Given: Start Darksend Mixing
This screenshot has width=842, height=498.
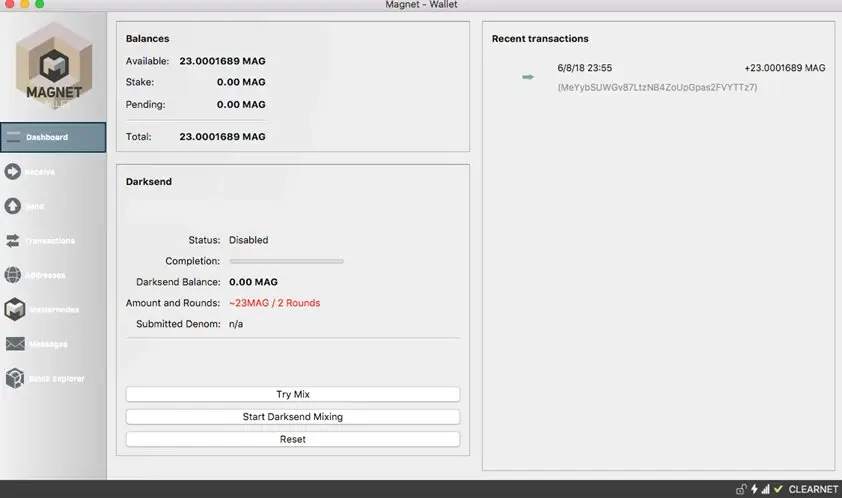Looking at the screenshot, I should tap(293, 417).
